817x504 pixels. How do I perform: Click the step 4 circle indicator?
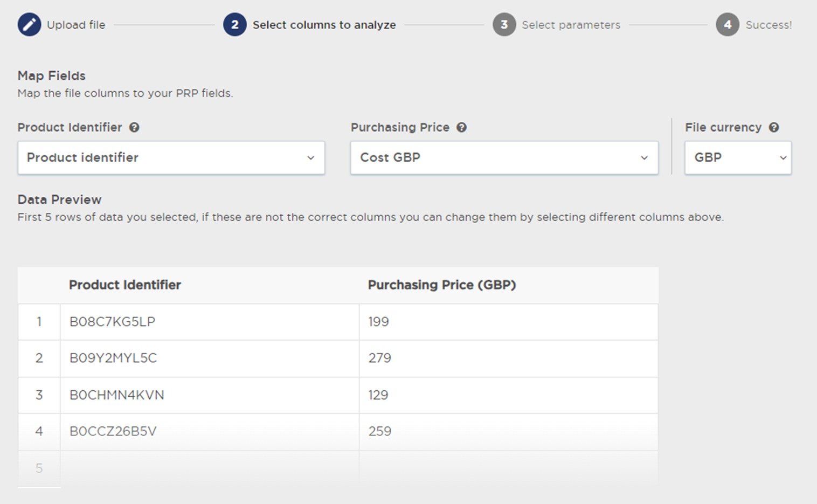tap(727, 24)
